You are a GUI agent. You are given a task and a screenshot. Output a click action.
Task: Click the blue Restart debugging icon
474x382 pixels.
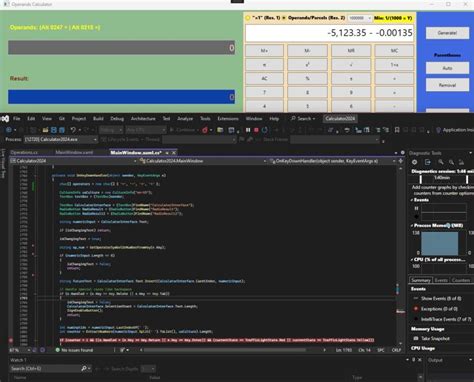pos(265,130)
